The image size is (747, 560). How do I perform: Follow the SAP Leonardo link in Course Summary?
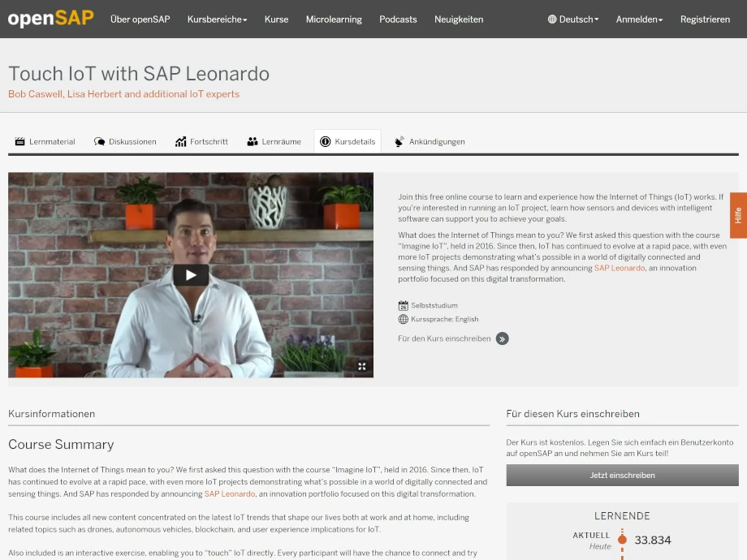pos(230,493)
